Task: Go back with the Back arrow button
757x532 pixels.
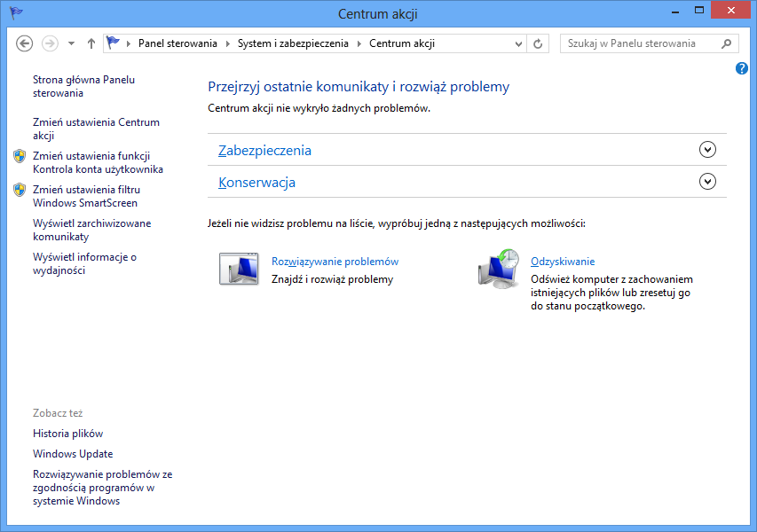Action: pos(24,43)
